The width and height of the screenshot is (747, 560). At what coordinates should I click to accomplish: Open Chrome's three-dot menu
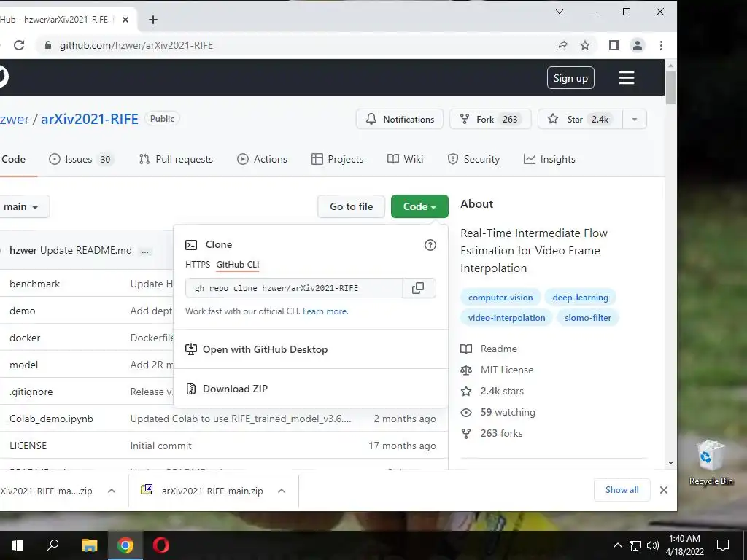(661, 45)
